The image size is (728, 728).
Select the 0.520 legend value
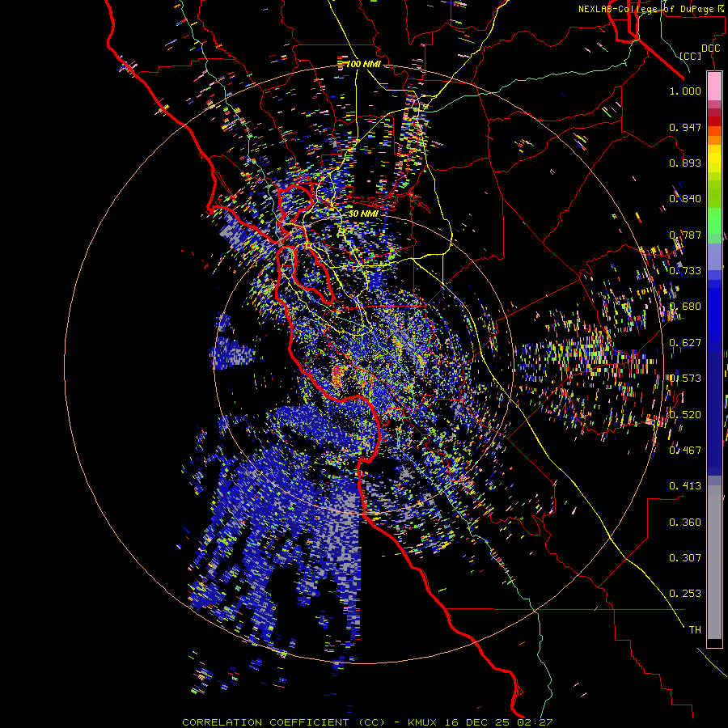685,414
